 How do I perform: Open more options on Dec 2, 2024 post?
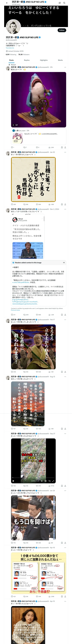[x=65, y=209]
